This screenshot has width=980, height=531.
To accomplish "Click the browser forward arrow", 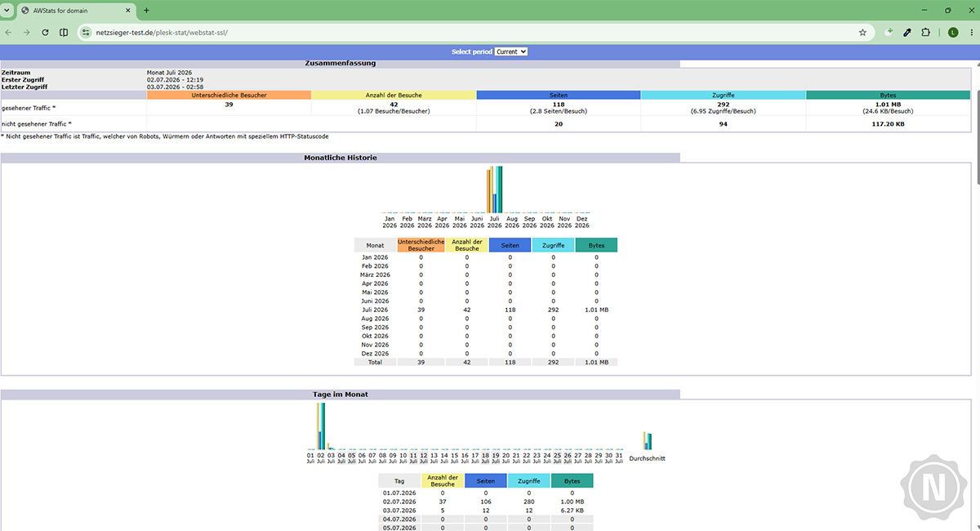I will [x=26, y=33].
